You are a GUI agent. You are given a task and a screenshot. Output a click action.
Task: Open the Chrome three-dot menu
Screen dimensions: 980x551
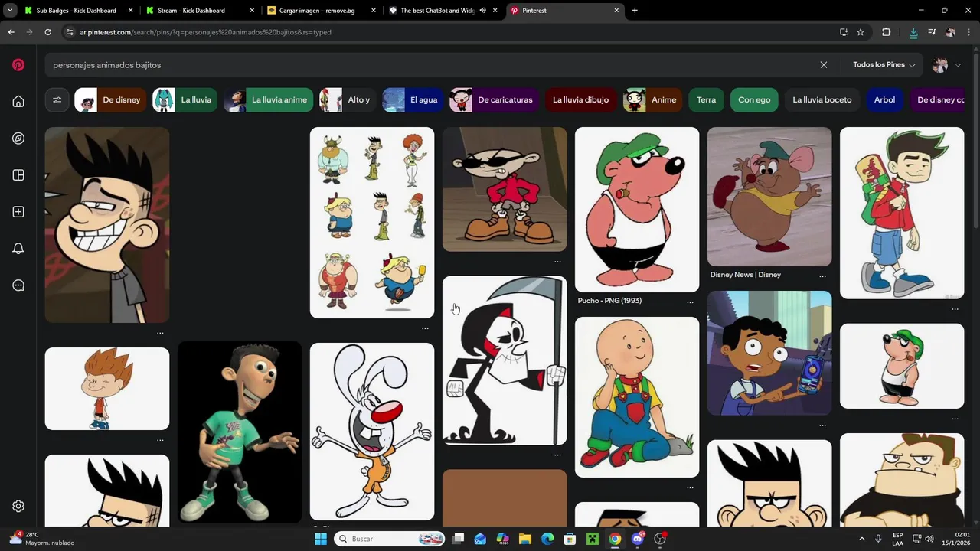tap(969, 32)
